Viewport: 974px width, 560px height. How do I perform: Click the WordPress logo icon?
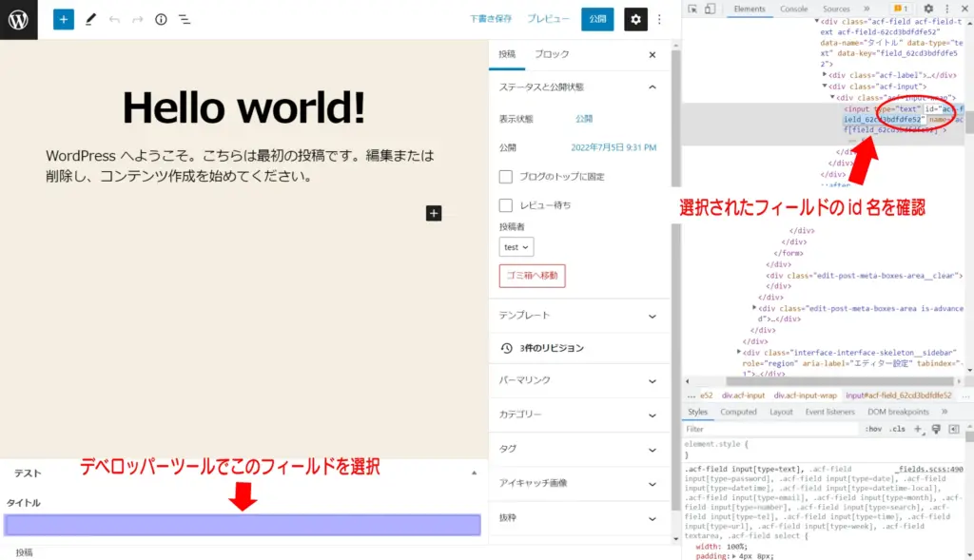tap(19, 19)
